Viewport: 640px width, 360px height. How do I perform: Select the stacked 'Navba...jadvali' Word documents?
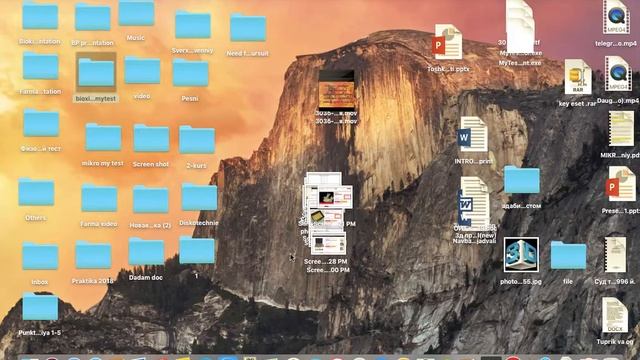pos(474,202)
